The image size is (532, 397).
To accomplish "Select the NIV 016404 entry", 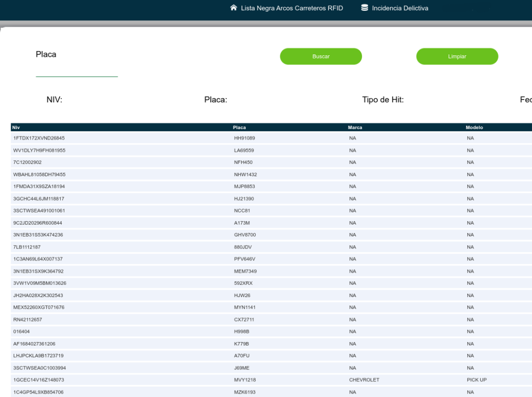I will pos(21,331).
